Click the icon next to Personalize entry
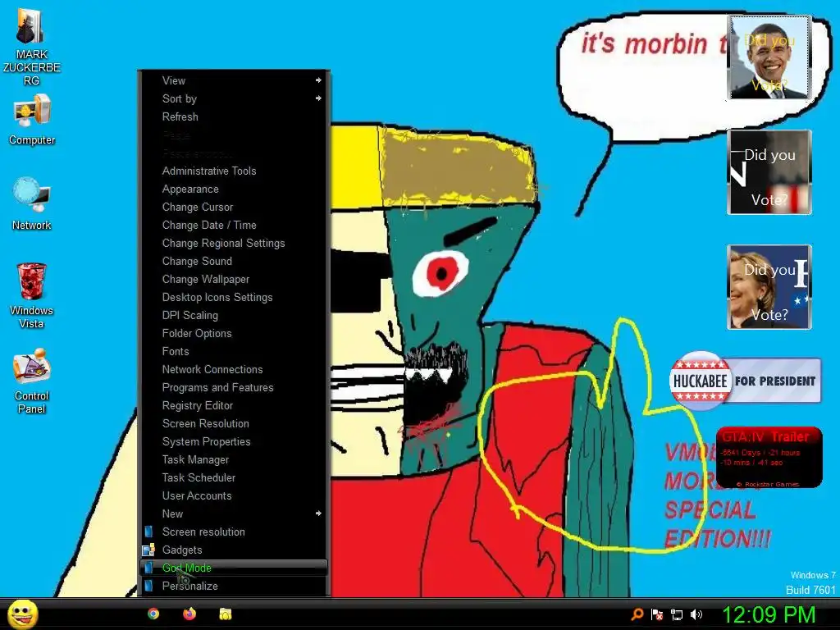The height and width of the screenshot is (630, 840). pyautogui.click(x=149, y=586)
